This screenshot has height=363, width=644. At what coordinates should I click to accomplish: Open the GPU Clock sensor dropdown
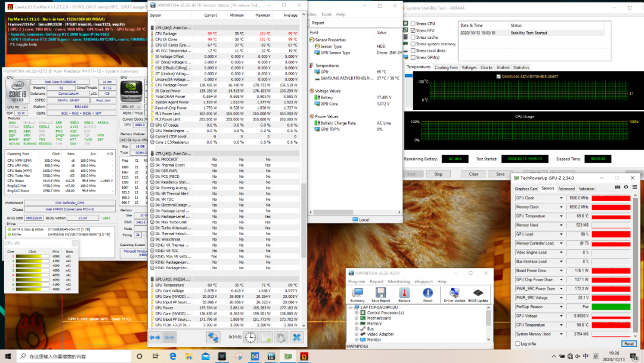click(x=561, y=198)
